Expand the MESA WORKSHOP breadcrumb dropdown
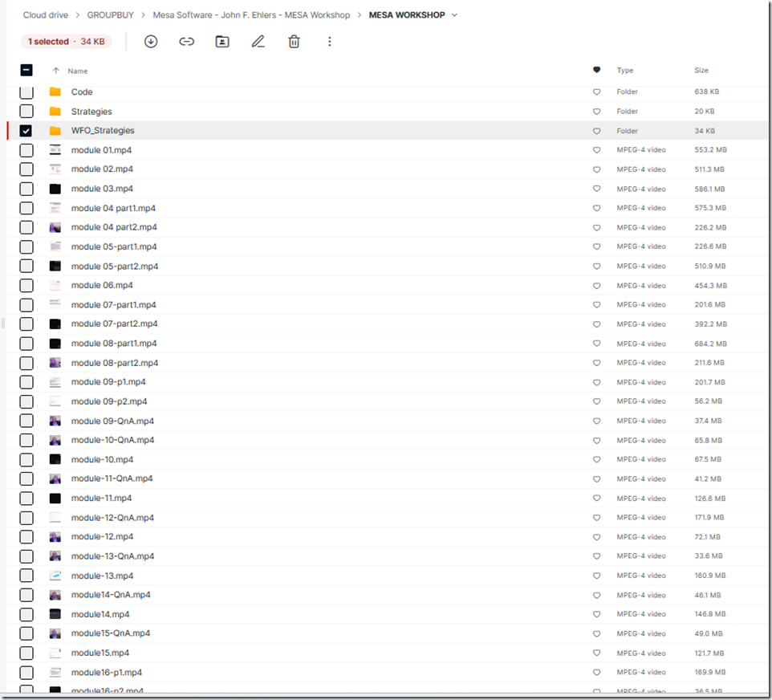This screenshot has height=700, width=772. [455, 15]
